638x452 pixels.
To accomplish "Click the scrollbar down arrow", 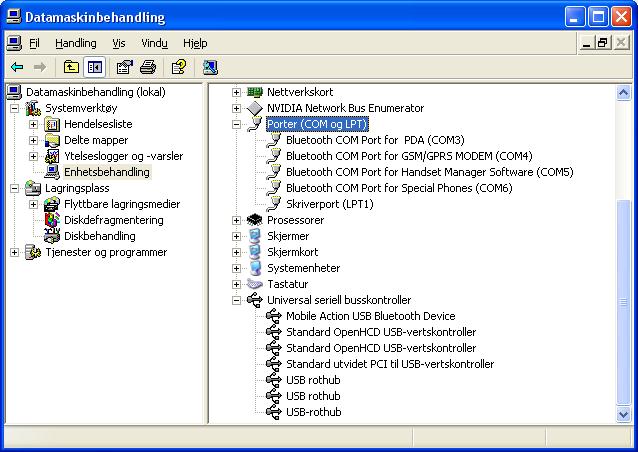I will click(x=623, y=415).
